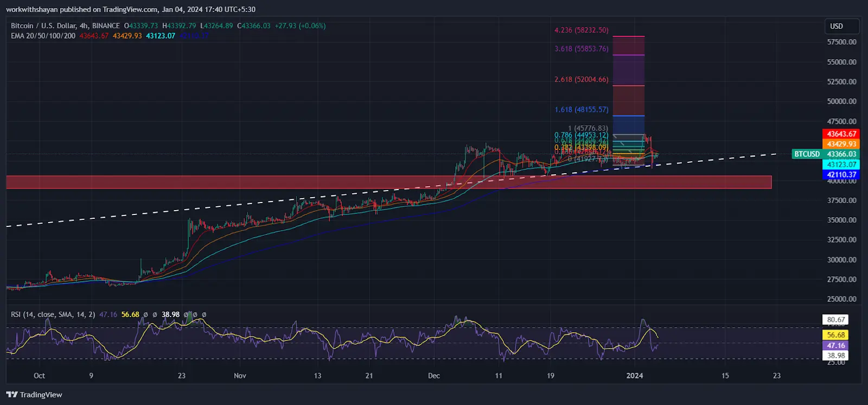Select the Oct label on time axis
The height and width of the screenshot is (405, 868).
(39, 376)
